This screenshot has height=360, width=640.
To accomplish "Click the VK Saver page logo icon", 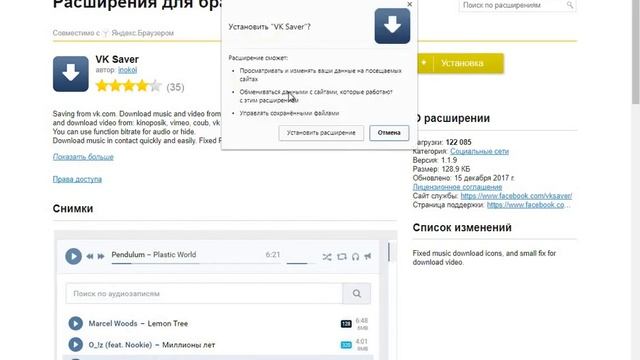I will 71,74.
